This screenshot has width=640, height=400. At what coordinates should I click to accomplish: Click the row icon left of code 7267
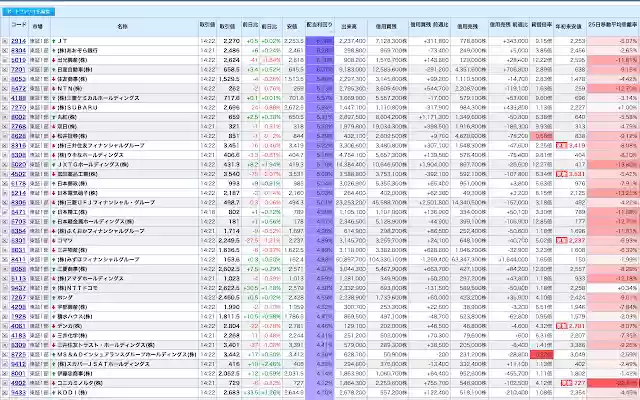point(5,298)
